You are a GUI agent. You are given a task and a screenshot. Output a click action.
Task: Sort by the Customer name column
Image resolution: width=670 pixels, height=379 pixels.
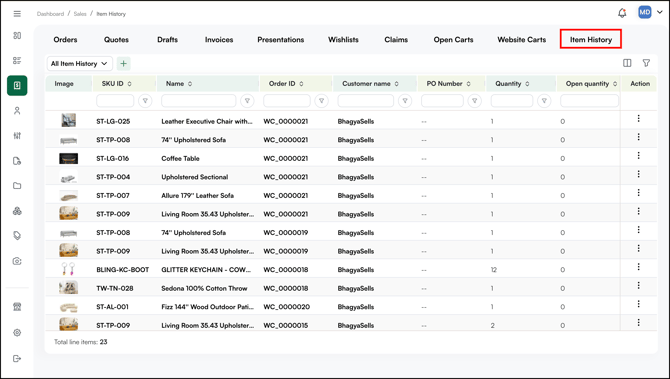point(397,84)
